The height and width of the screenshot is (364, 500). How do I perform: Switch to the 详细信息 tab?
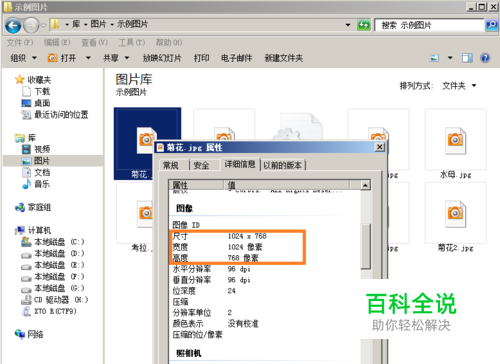[x=240, y=164]
